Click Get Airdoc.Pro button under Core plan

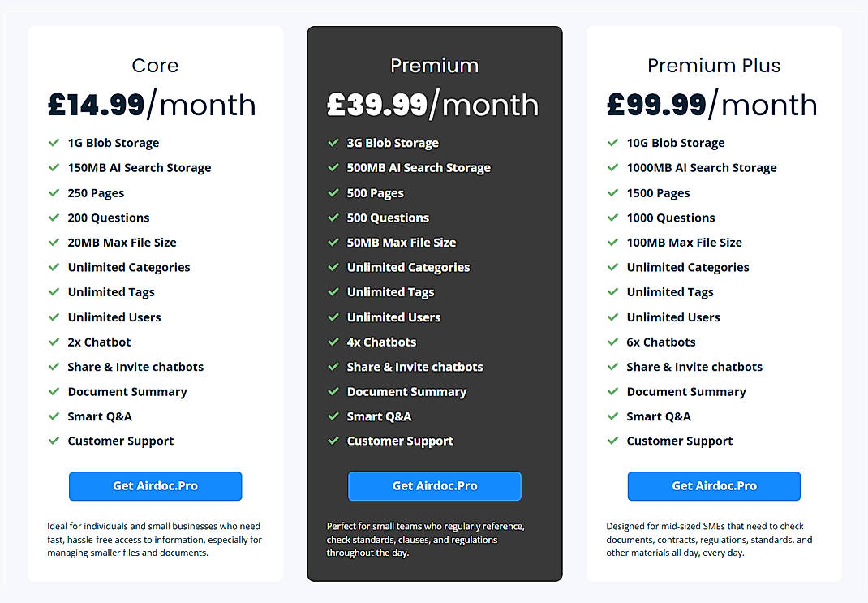[155, 486]
